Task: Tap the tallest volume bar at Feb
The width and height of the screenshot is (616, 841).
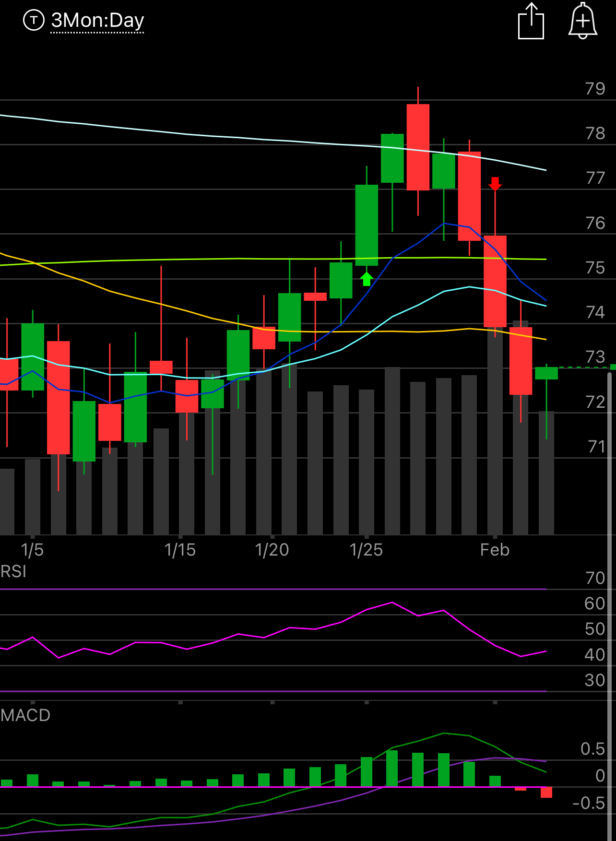Action: 495,431
